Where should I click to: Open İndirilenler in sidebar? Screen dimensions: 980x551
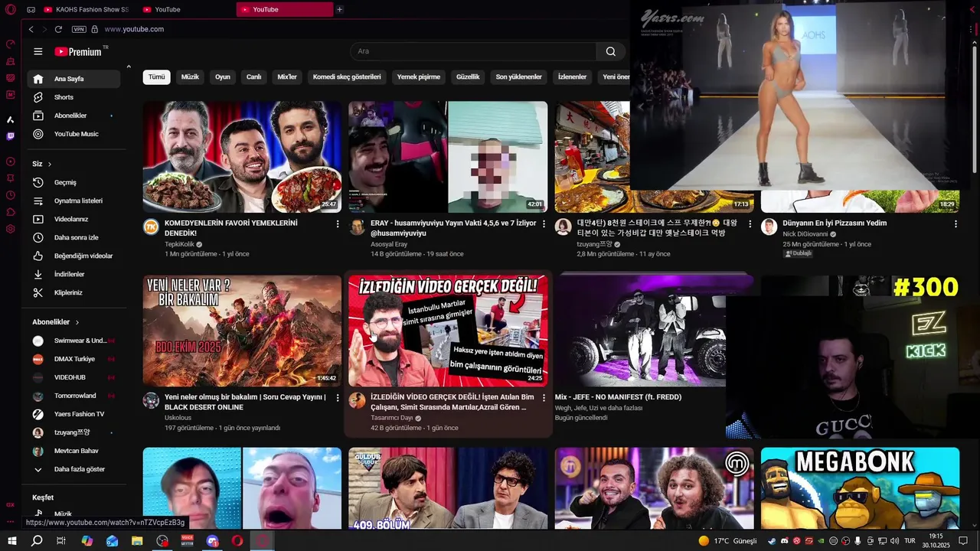coord(73,274)
